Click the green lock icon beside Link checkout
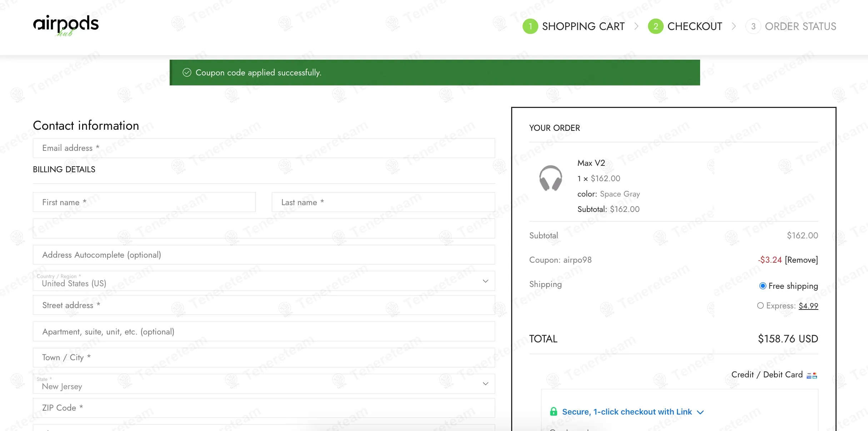The width and height of the screenshot is (868, 431). (x=554, y=412)
